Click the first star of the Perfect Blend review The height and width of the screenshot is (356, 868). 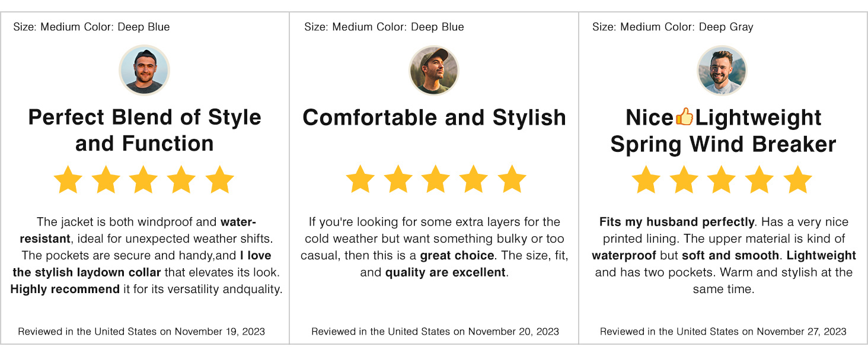click(x=68, y=179)
